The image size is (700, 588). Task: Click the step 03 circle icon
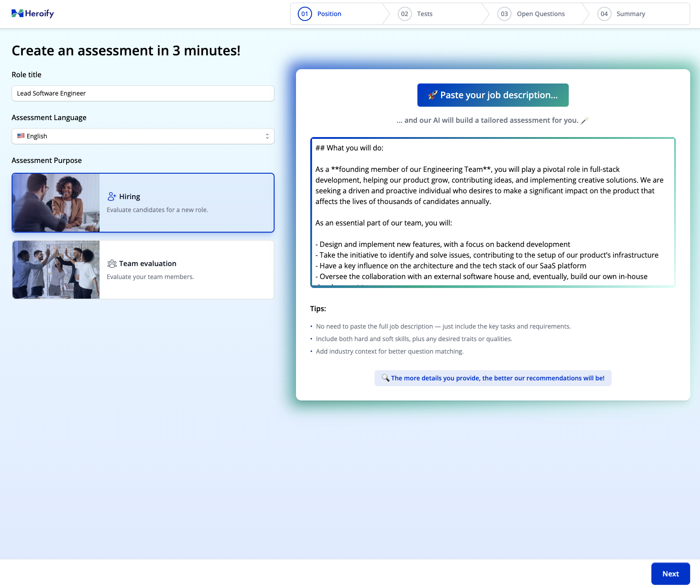point(504,14)
